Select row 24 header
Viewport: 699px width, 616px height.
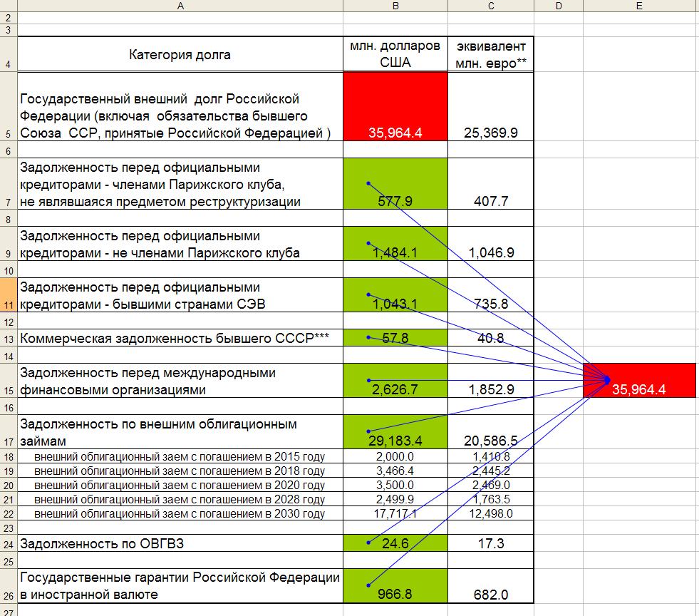pyautogui.click(x=9, y=543)
